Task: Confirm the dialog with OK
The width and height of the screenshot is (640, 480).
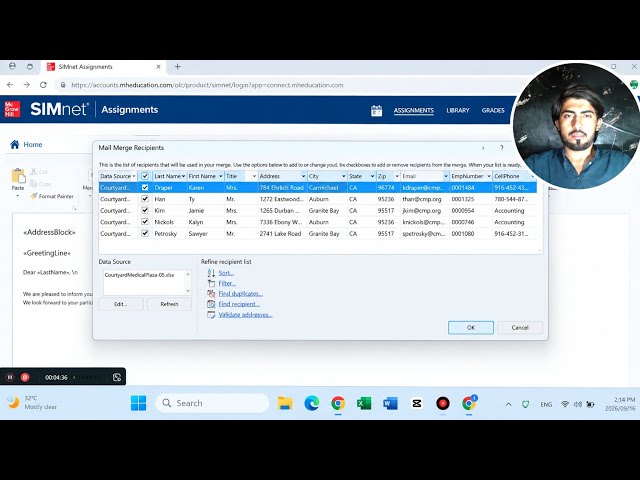Action: coord(471,327)
